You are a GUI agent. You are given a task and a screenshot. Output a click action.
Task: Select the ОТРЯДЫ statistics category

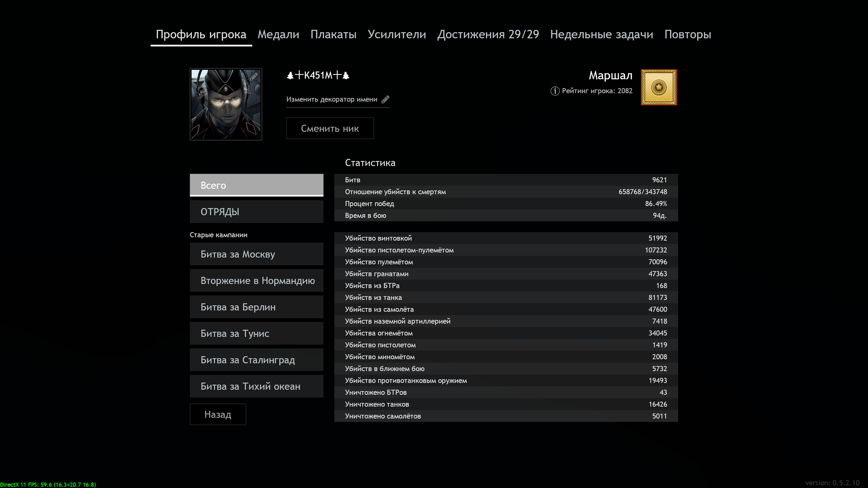pyautogui.click(x=256, y=212)
